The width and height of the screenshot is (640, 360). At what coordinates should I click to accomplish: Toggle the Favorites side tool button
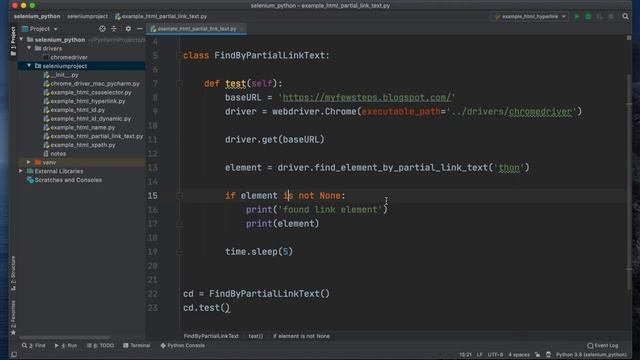tap(13, 318)
